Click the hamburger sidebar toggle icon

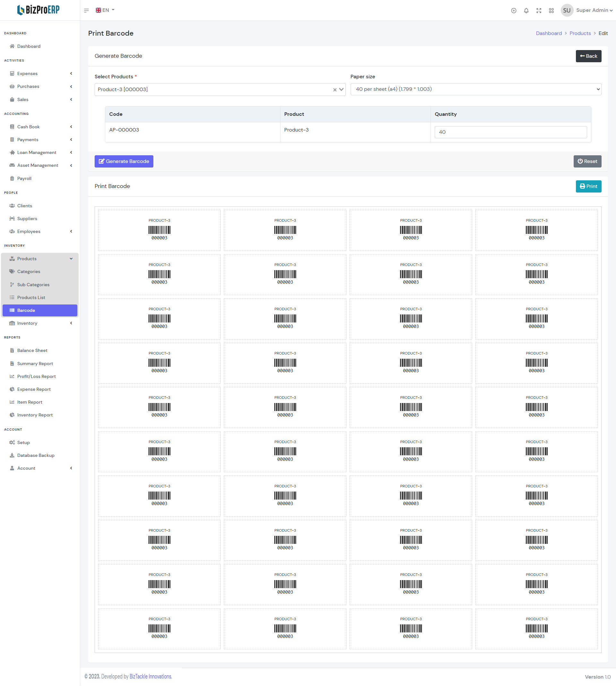click(x=86, y=11)
